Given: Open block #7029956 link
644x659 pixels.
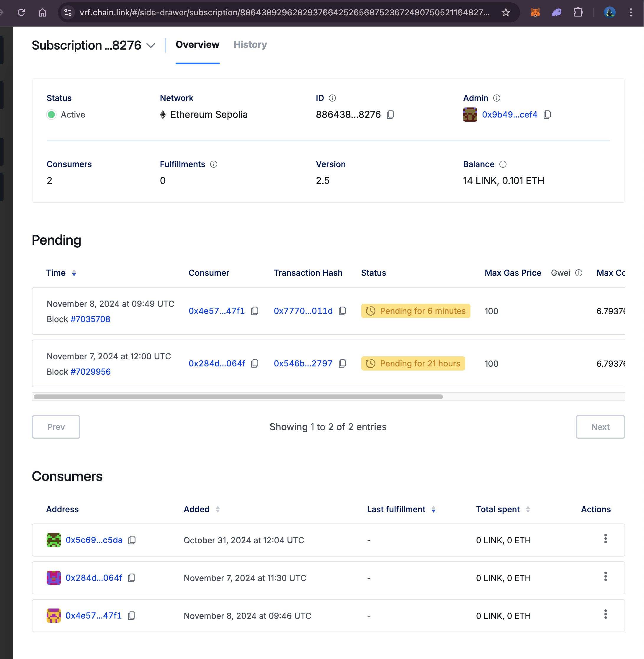Looking at the screenshot, I should pyautogui.click(x=90, y=372).
